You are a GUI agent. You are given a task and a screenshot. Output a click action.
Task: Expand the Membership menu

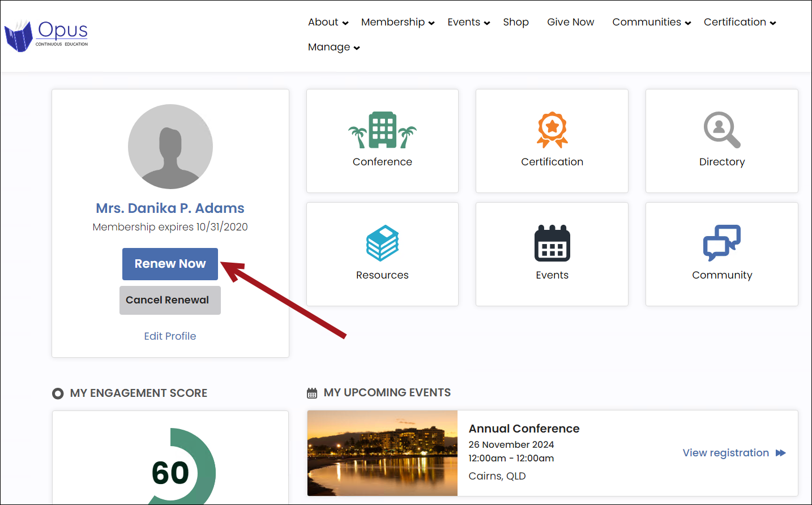(x=398, y=22)
